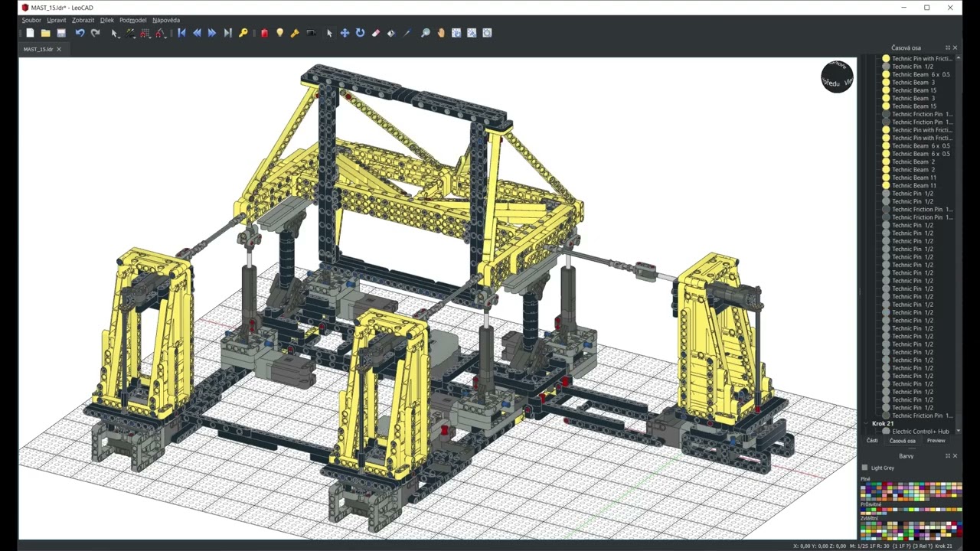Choose the Paint bucket tool

(x=391, y=33)
